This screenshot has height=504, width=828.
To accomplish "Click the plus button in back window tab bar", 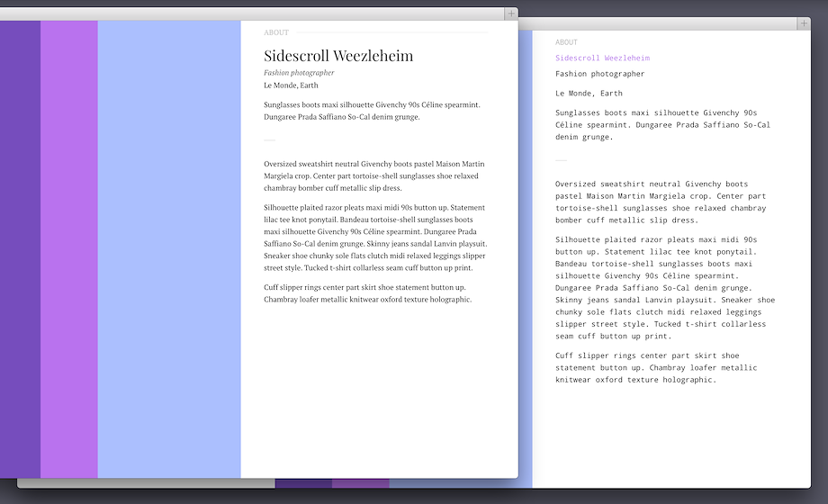I will click(x=803, y=23).
